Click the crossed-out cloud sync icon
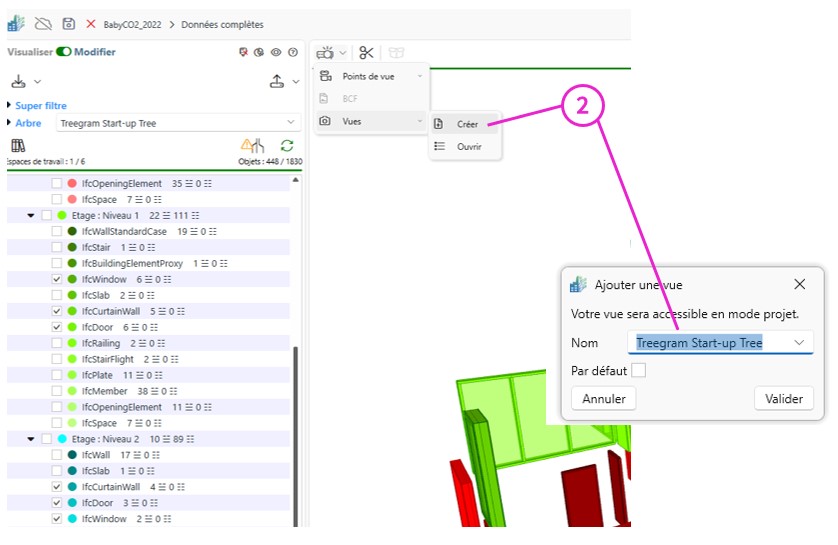The height and width of the screenshot is (545, 838). [43, 23]
